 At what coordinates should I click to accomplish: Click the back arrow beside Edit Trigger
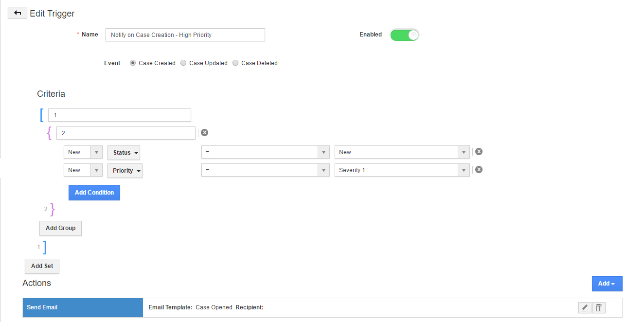[x=18, y=13]
